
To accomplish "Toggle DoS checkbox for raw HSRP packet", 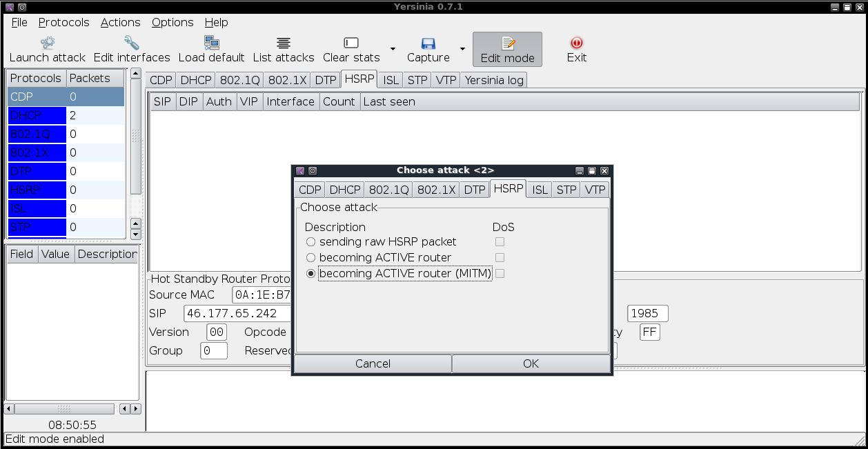I will coord(500,242).
